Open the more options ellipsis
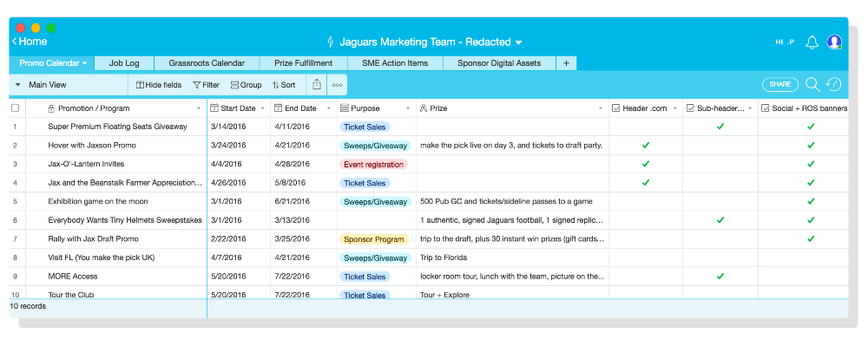 tap(337, 85)
